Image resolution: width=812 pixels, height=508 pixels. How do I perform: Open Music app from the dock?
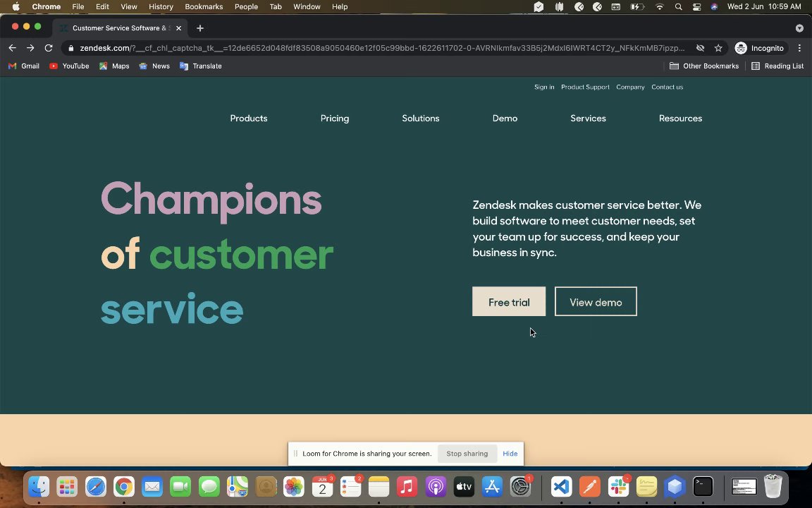click(x=407, y=487)
